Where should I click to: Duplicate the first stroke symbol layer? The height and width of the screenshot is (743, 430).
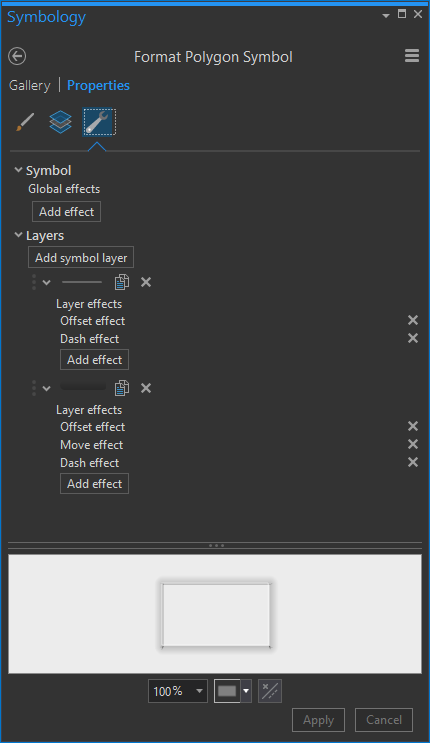(122, 282)
